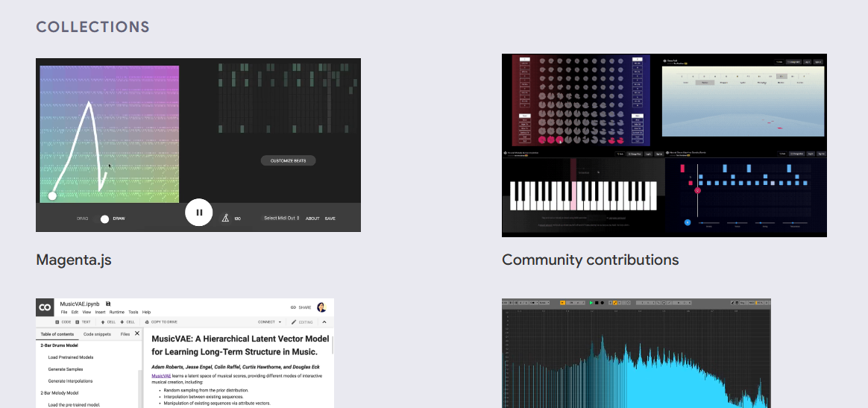Screen dimensions: 868x408
Task: Click the metronome tempo icon
Action: coord(225,218)
